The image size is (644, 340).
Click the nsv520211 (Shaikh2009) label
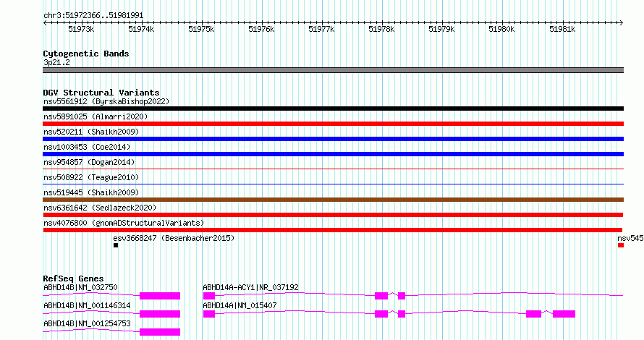click(x=91, y=132)
